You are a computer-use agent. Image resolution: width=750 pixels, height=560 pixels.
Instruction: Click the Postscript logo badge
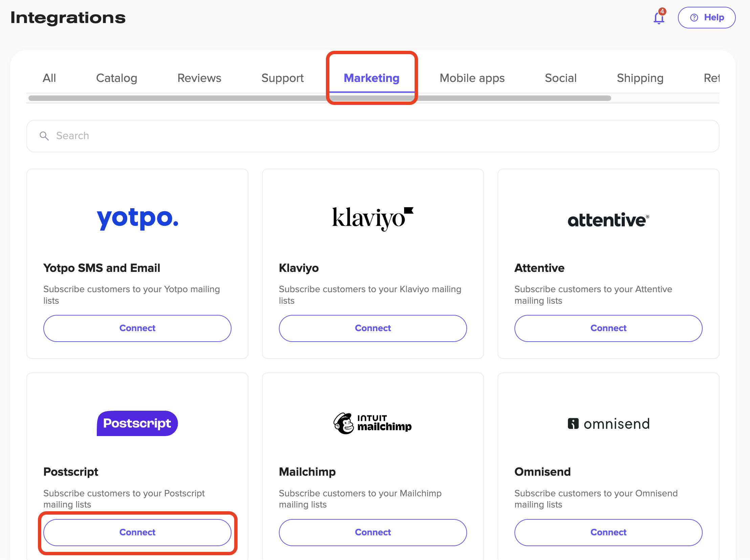pyautogui.click(x=137, y=424)
